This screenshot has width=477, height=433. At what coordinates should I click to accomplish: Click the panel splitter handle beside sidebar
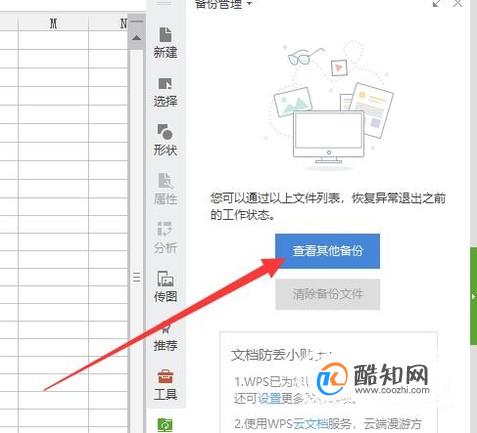pos(136,277)
